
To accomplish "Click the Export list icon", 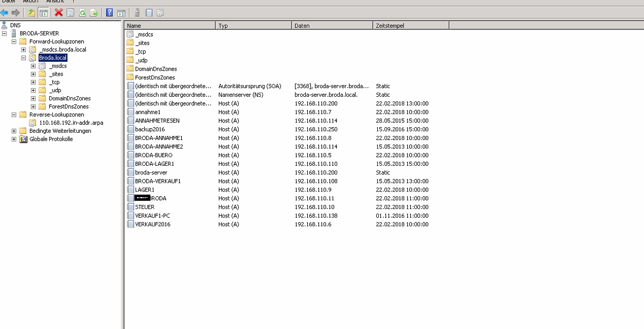I will click(94, 12).
